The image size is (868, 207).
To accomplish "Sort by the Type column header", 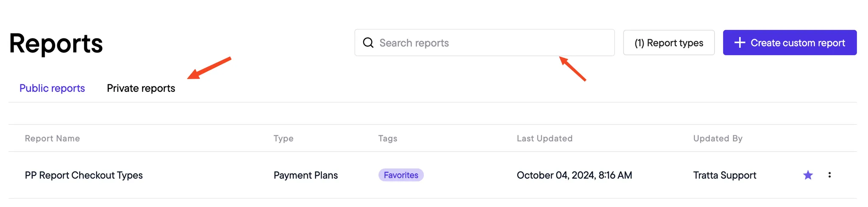I will click(284, 138).
